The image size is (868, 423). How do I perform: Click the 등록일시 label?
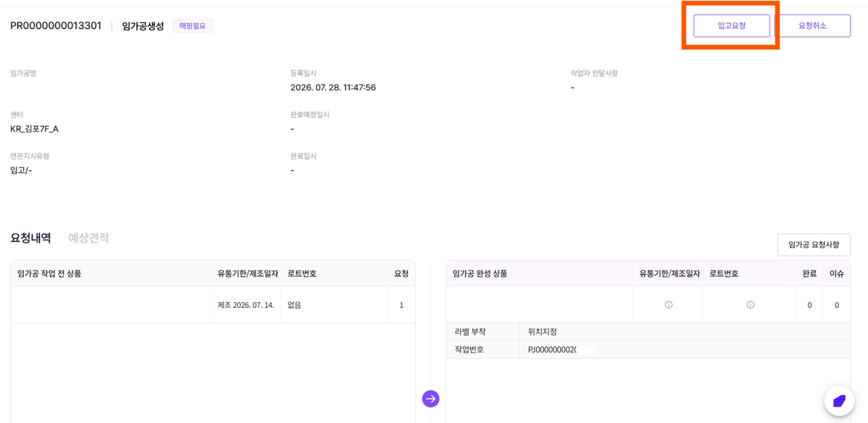(x=303, y=73)
